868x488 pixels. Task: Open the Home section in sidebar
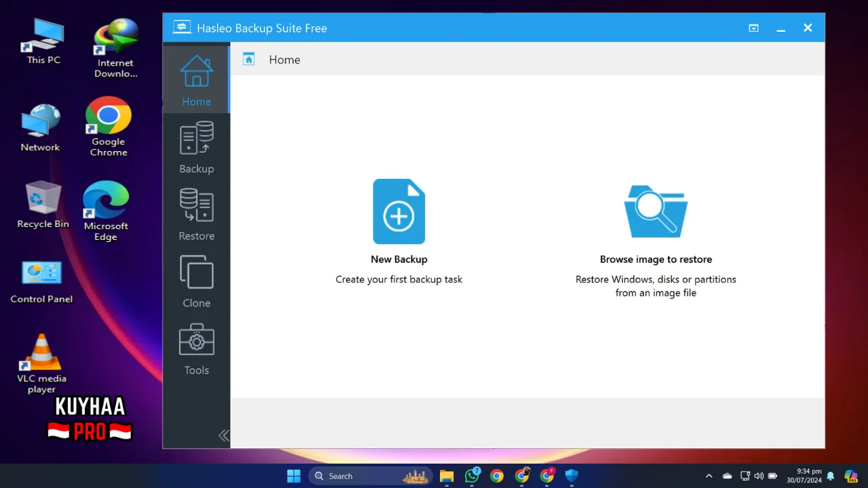(x=196, y=79)
